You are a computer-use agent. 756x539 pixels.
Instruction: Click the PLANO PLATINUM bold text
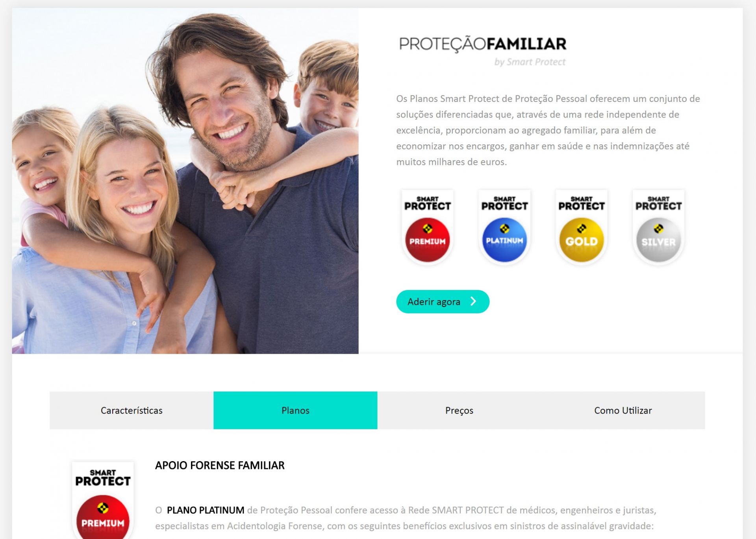click(x=206, y=510)
